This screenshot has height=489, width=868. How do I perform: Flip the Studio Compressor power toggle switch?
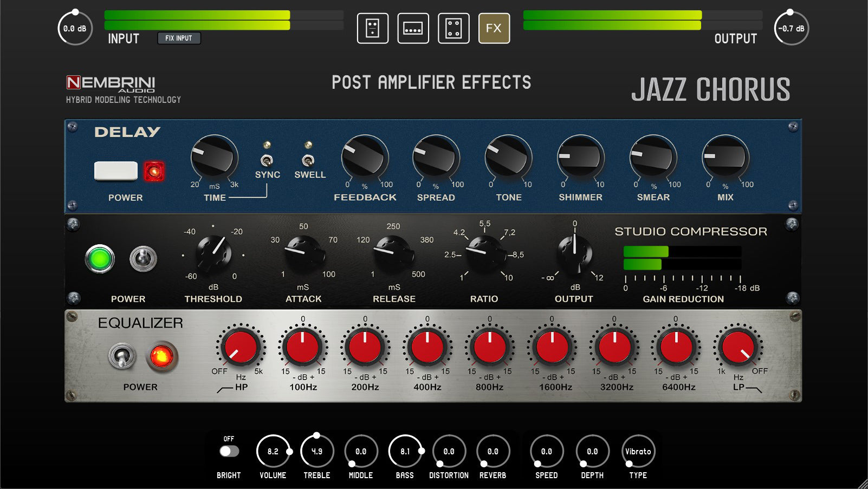point(143,259)
